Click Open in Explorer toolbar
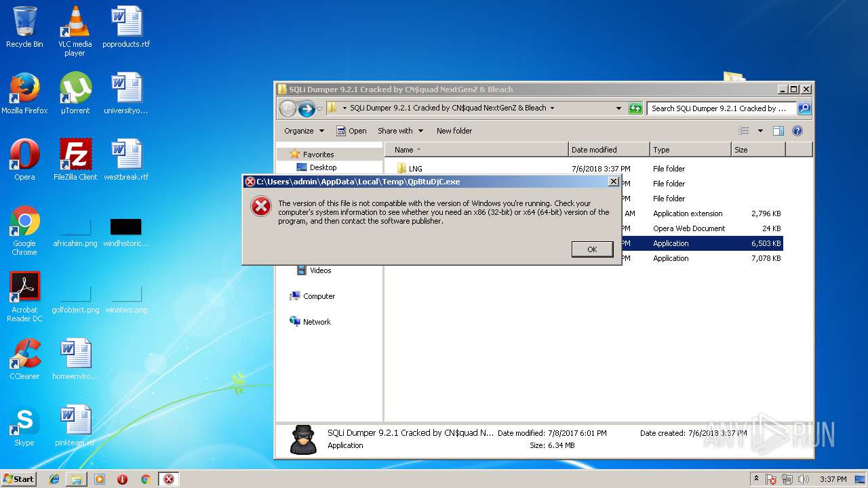The height and width of the screenshot is (488, 868). click(352, 131)
